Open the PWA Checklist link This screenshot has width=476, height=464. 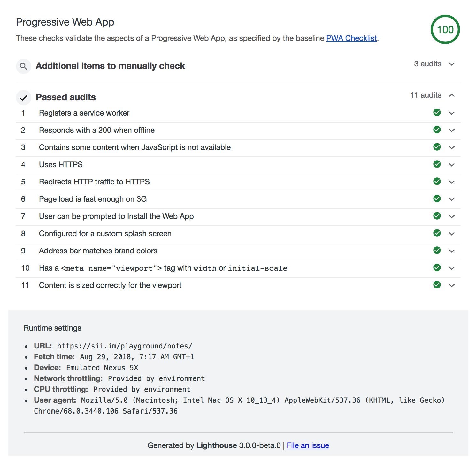click(351, 38)
